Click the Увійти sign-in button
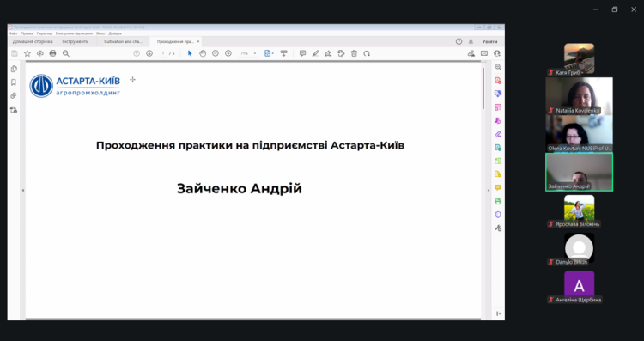Viewport: 644px width, 341px height. tap(489, 41)
